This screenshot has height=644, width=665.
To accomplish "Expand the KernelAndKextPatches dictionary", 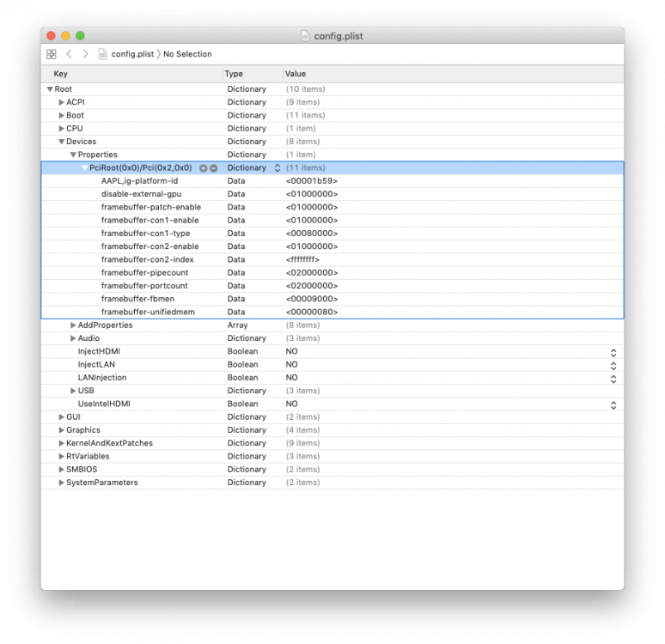I will (62, 443).
